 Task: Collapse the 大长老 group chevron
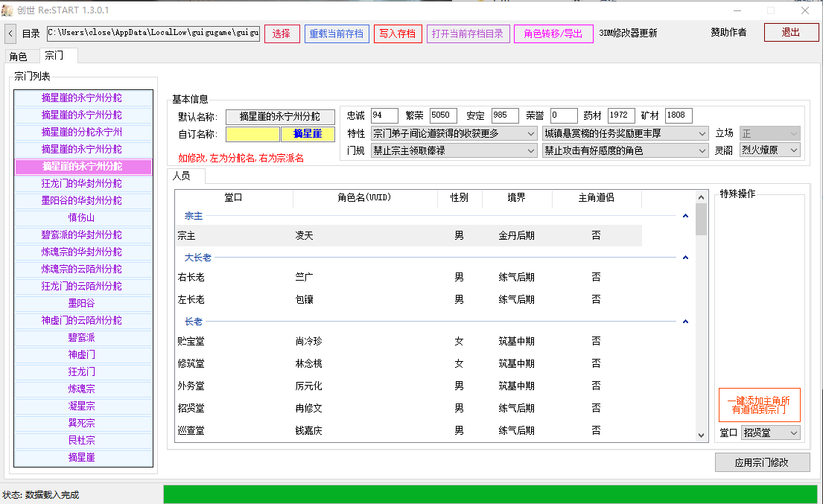point(685,258)
